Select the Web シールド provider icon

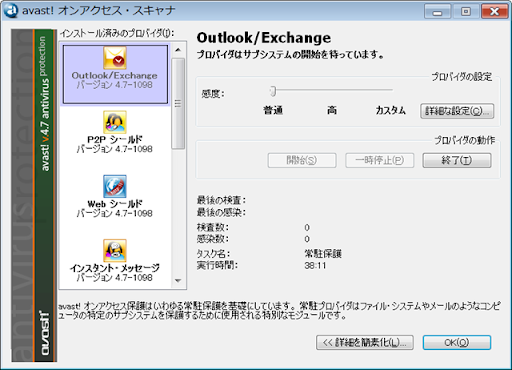[x=115, y=186]
